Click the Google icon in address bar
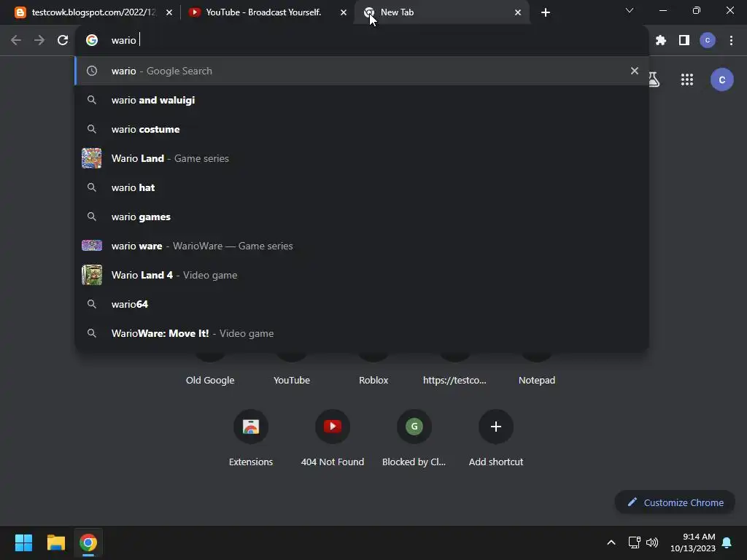Screen dimensions: 747x560 point(92,40)
